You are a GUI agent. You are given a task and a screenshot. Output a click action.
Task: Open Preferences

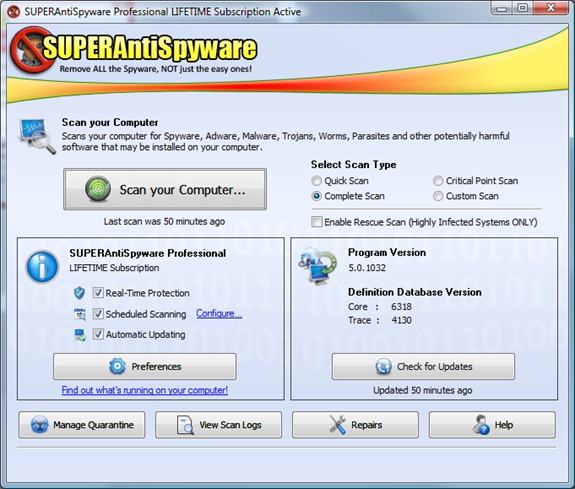pos(145,366)
